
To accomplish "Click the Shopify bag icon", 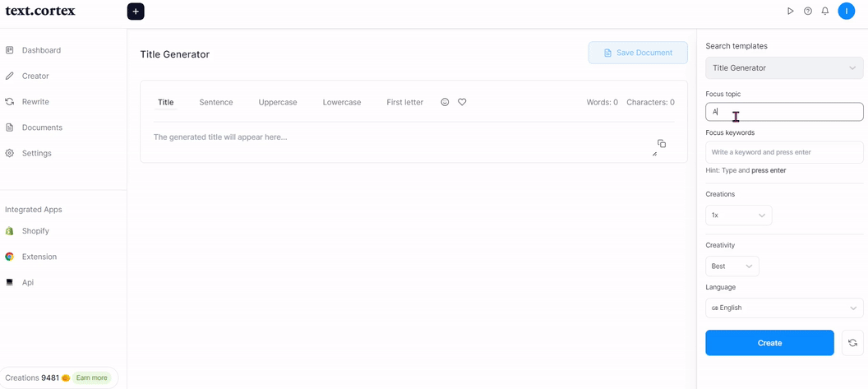I will (x=9, y=231).
